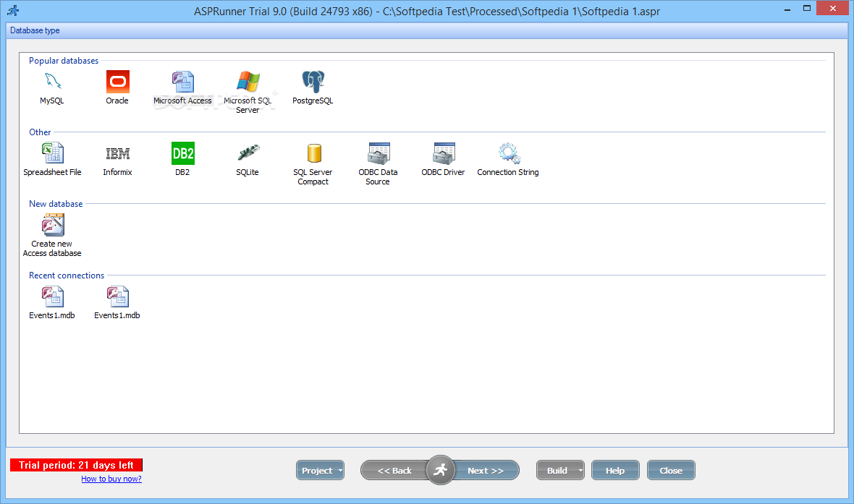This screenshot has width=854, height=504.
Task: Click the Recent connections section heading
Action: tap(67, 276)
